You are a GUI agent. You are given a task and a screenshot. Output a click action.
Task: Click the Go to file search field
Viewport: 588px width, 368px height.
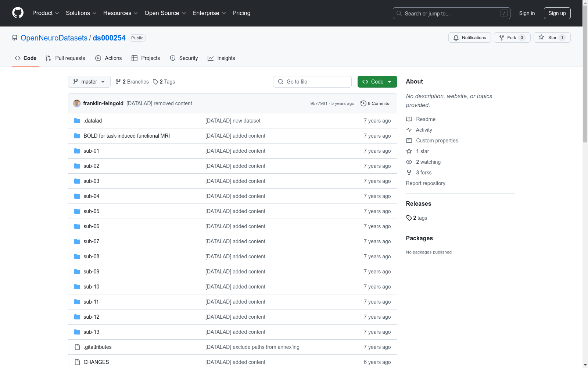[x=312, y=82]
